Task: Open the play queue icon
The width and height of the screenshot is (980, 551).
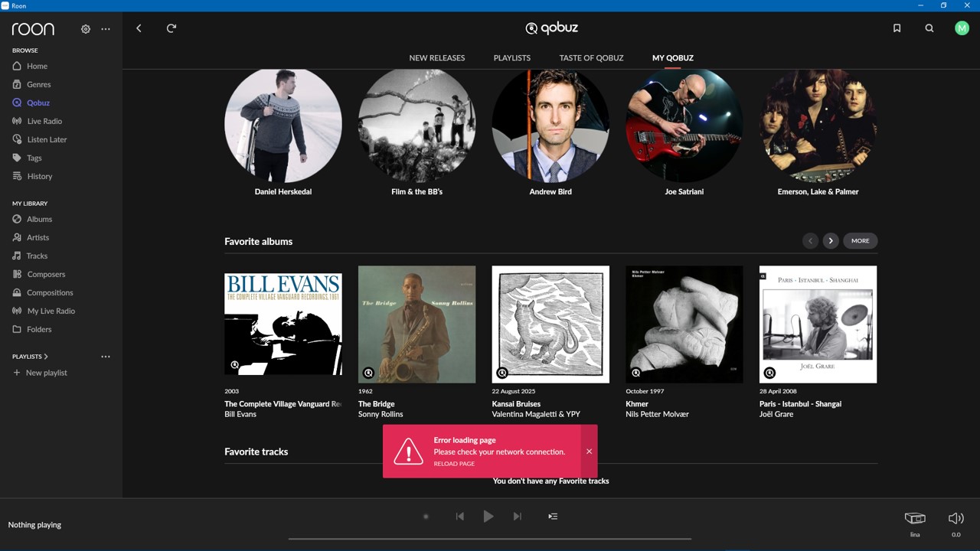Action: 553,517
